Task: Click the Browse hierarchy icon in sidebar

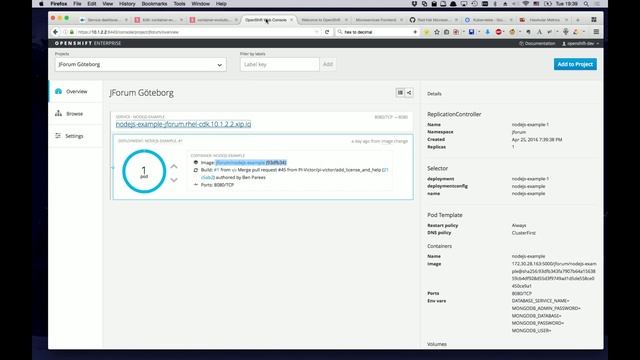Action: 58,113
